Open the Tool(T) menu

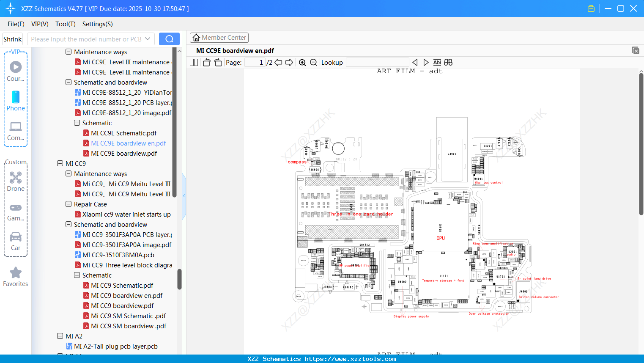point(65,24)
